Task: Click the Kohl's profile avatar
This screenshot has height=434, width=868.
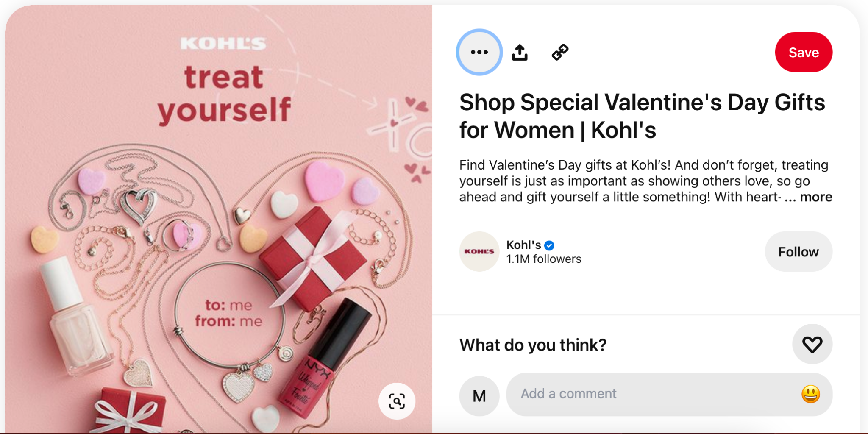Action: point(479,251)
